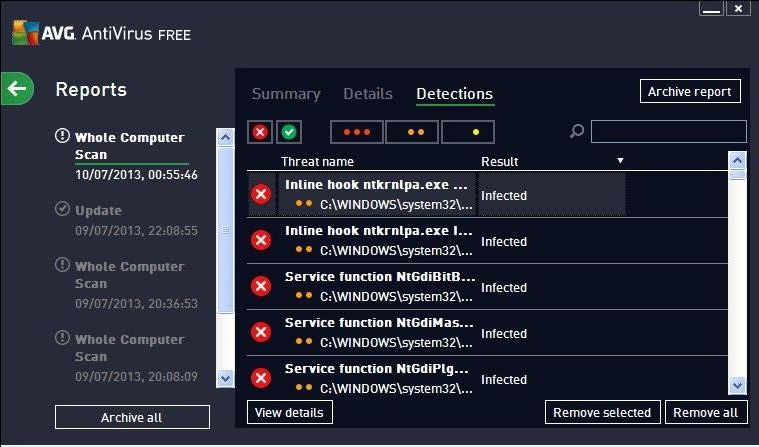Click Remove selected button

click(603, 412)
